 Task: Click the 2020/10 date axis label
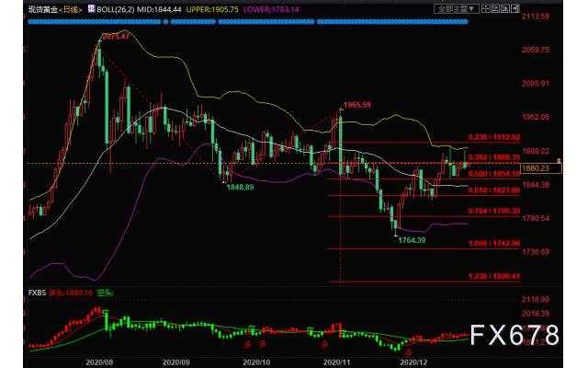(256, 362)
